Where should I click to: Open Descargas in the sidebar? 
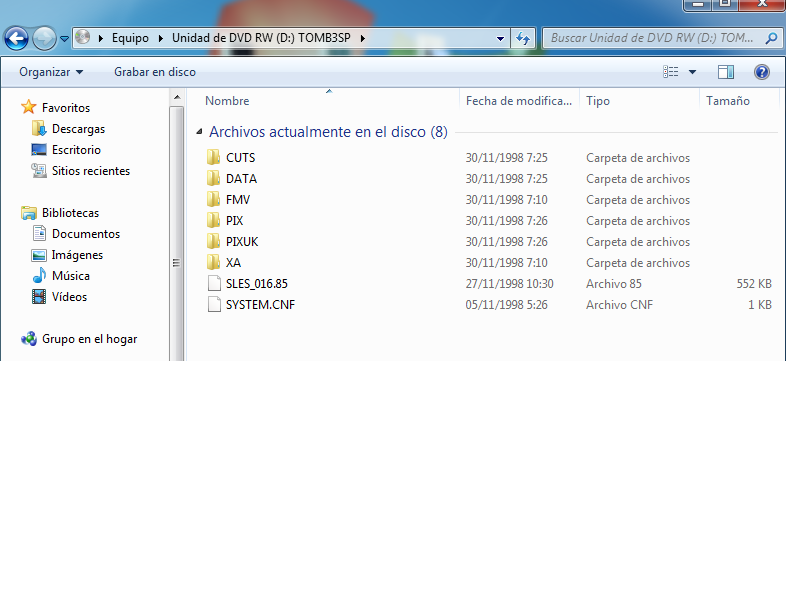pyautogui.click(x=79, y=129)
